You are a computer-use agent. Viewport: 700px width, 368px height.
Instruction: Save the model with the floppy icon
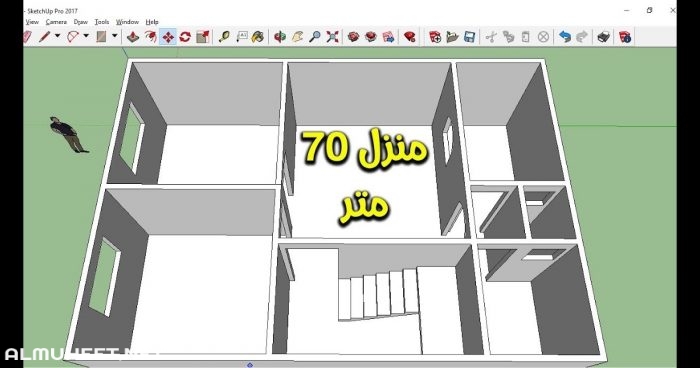pos(469,37)
